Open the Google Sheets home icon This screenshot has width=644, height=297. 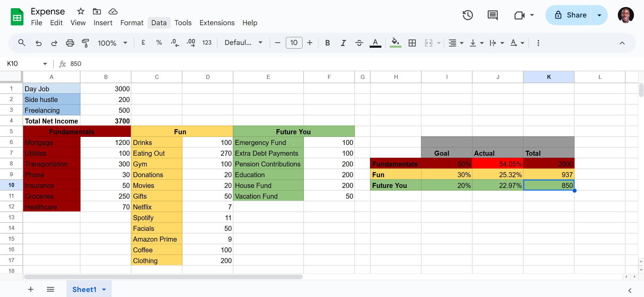pyautogui.click(x=17, y=17)
